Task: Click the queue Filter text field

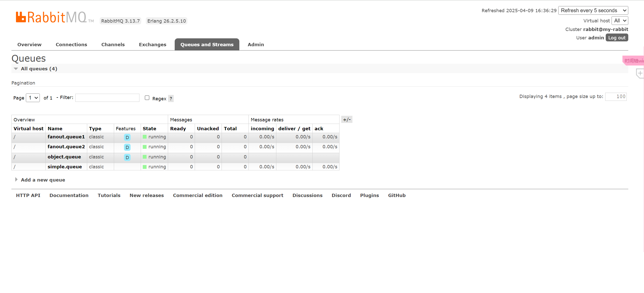Action: 107,98
